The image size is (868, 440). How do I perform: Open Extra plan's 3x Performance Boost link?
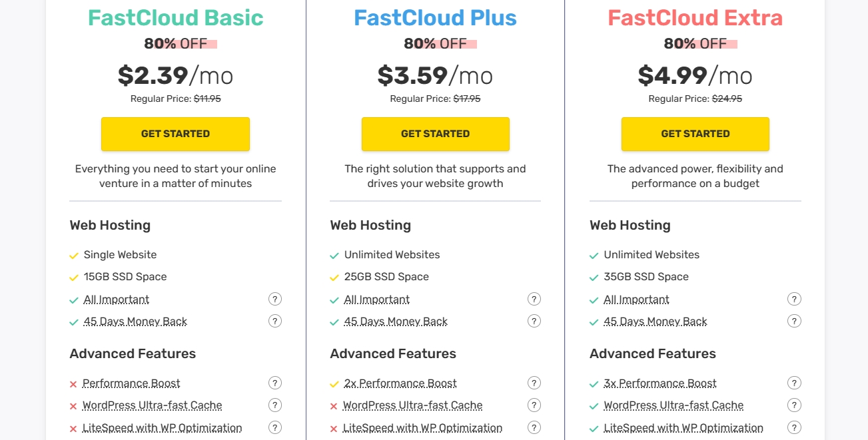click(x=660, y=383)
